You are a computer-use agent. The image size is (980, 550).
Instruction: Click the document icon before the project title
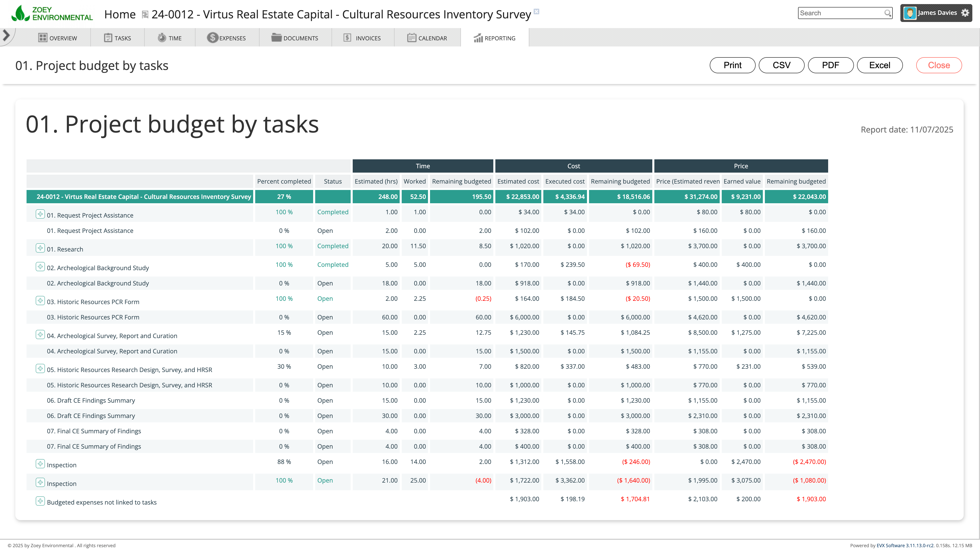coord(144,15)
